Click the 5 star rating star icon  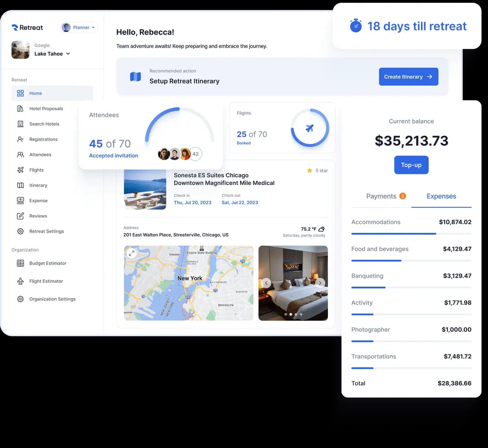coord(309,170)
